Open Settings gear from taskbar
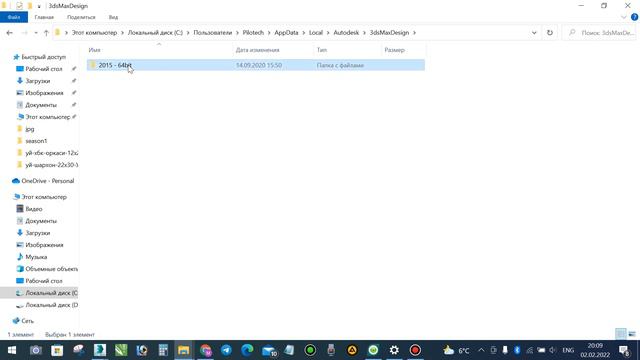 pyautogui.click(x=394, y=350)
